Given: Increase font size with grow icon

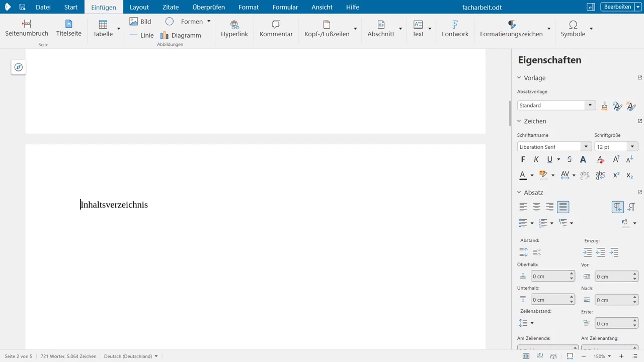Looking at the screenshot, I should point(616,159).
